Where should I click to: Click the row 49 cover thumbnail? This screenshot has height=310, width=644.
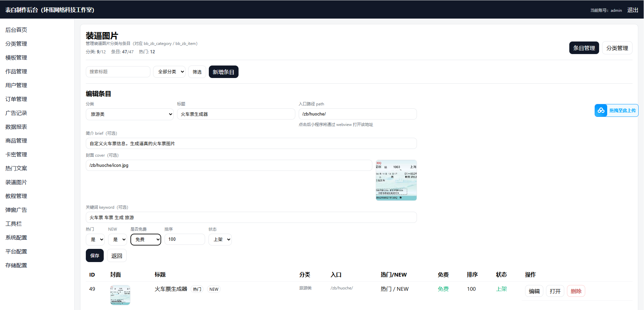[x=120, y=295]
